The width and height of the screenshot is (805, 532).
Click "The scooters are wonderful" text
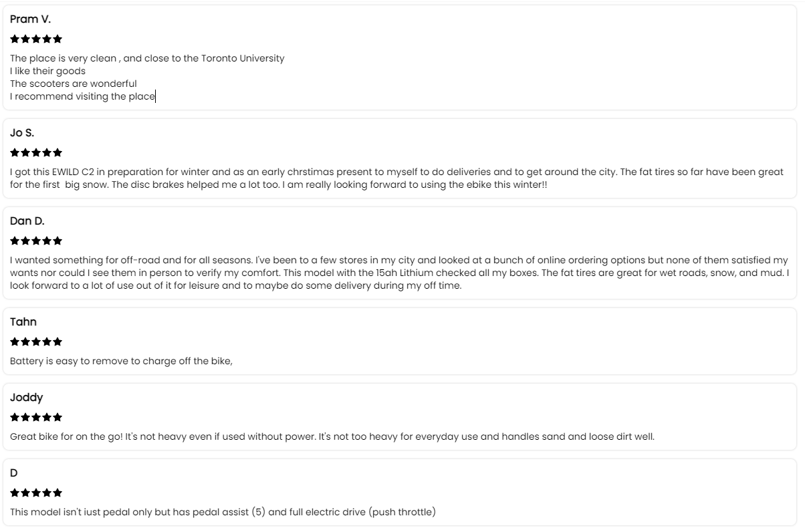click(x=74, y=84)
